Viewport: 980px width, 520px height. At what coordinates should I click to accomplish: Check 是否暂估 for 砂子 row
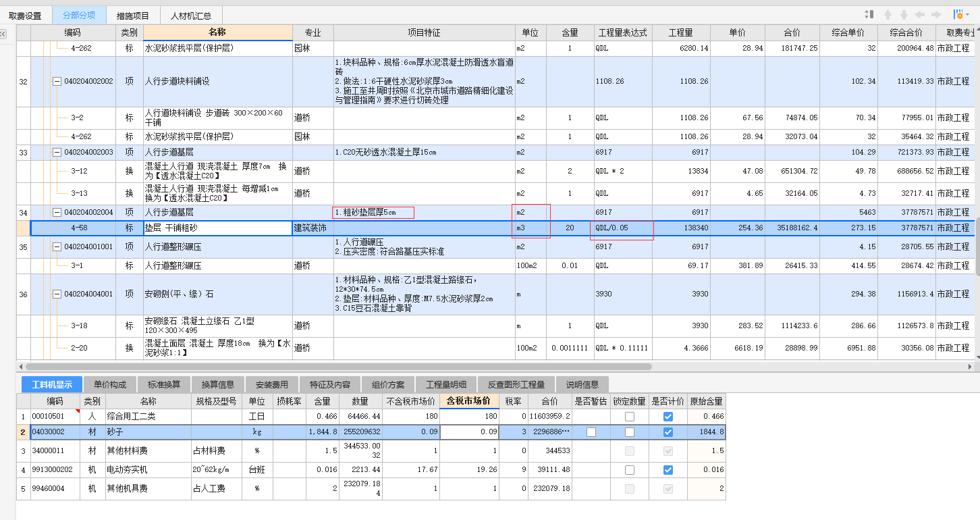pyautogui.click(x=591, y=432)
